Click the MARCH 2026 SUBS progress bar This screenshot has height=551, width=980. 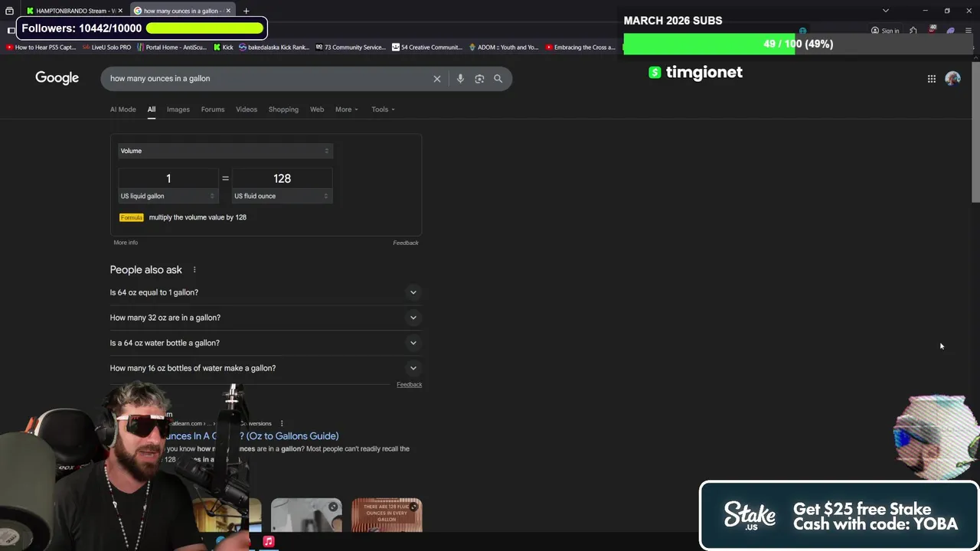[796, 44]
